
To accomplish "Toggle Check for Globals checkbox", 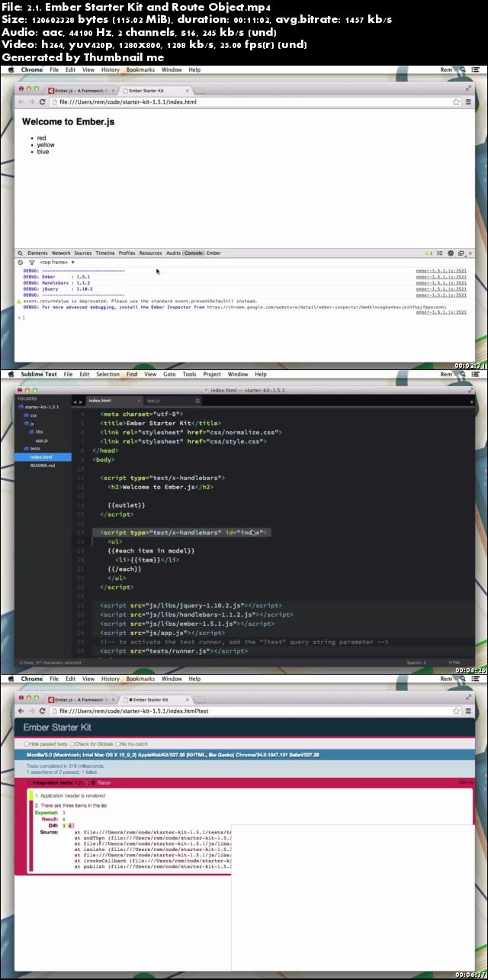I will click(72, 743).
